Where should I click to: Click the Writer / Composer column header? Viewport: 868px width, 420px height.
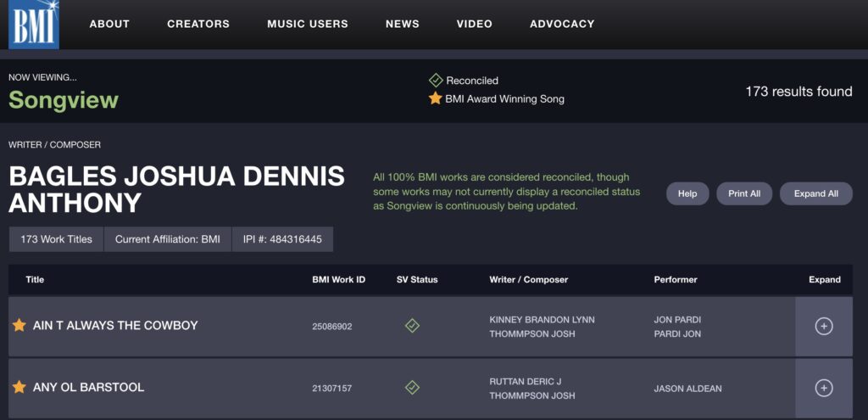tap(529, 280)
